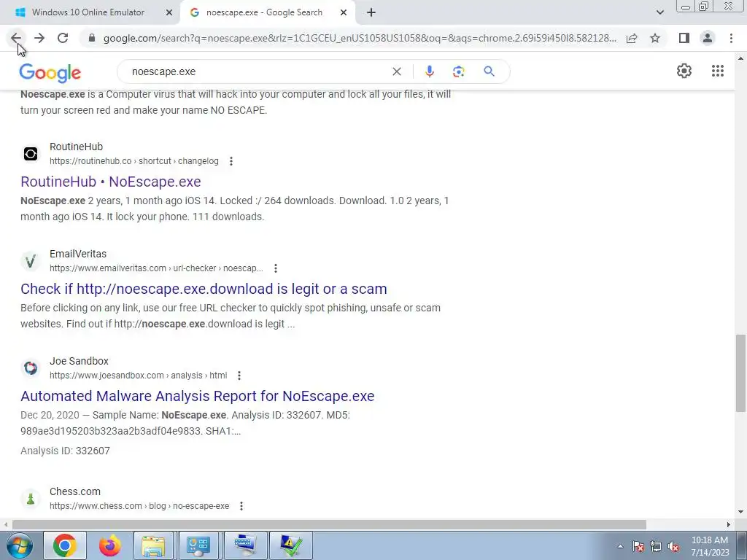Switch to Windows 10 Online Emulator tab
This screenshot has height=560, width=747.
point(88,12)
